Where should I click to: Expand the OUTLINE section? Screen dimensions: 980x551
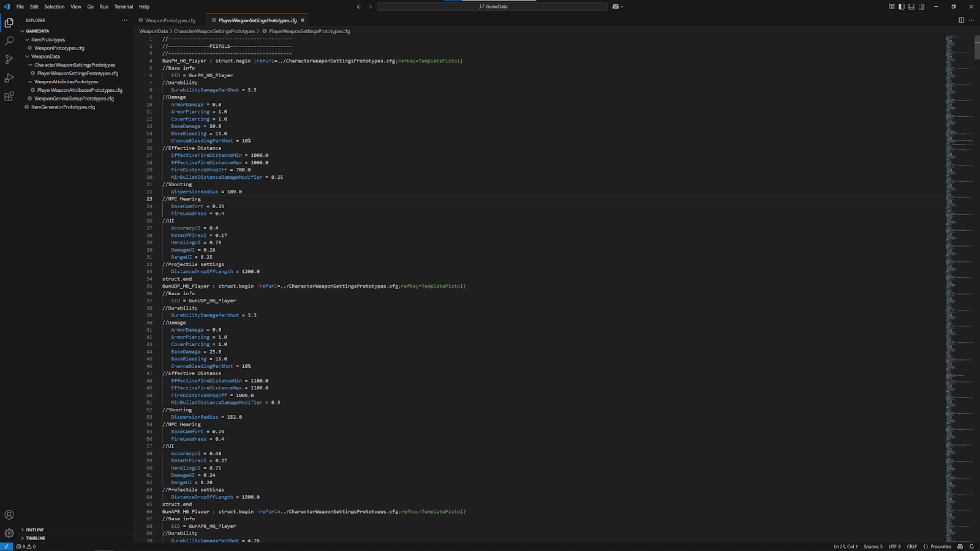(35, 530)
